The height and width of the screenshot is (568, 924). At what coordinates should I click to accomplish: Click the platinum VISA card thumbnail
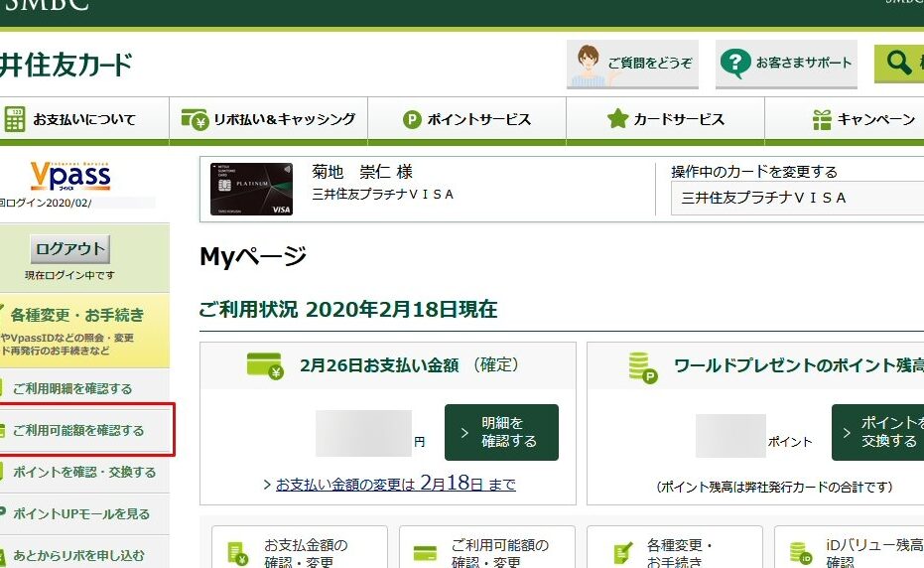[x=252, y=189]
